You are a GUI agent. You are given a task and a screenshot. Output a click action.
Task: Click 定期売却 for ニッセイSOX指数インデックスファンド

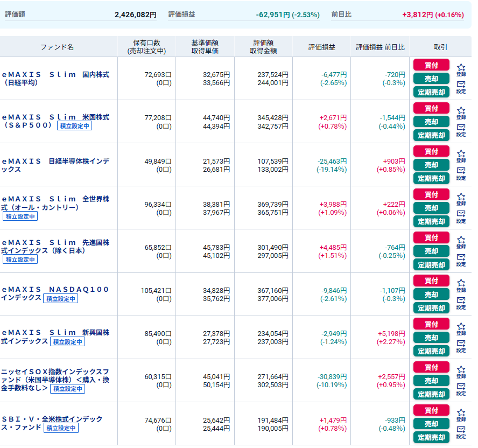(431, 394)
